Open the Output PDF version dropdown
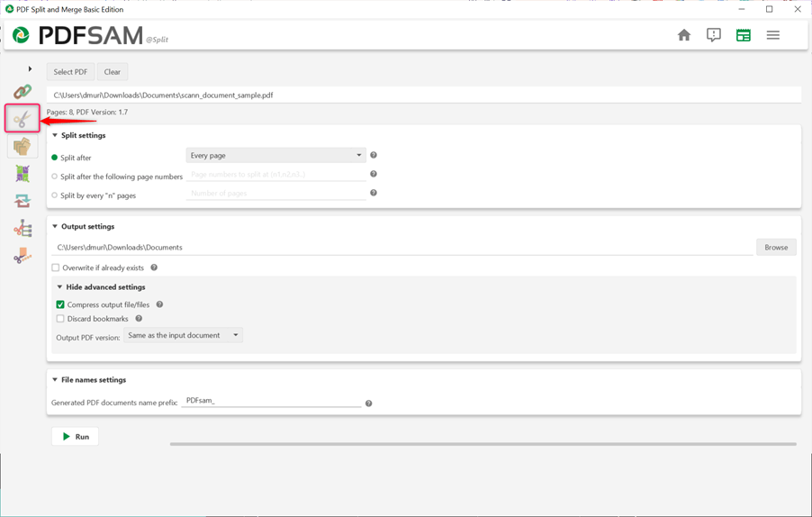812x517 pixels. tap(183, 335)
